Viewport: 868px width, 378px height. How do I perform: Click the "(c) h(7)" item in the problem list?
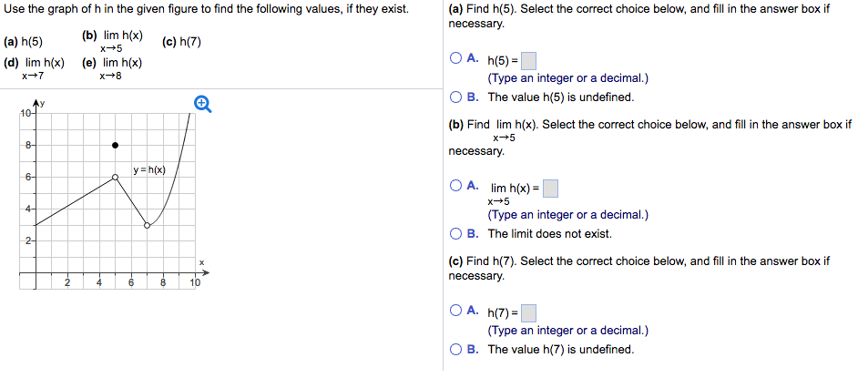point(181,42)
